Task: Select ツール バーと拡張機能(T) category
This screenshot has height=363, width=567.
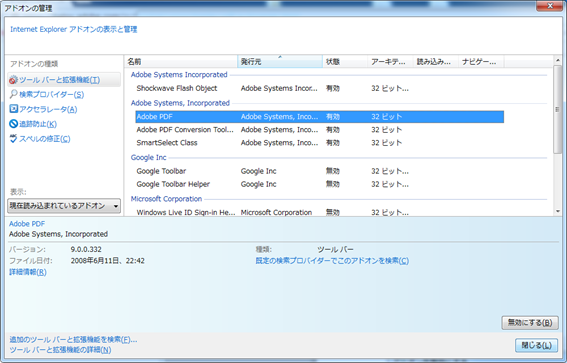Action: coord(64,80)
